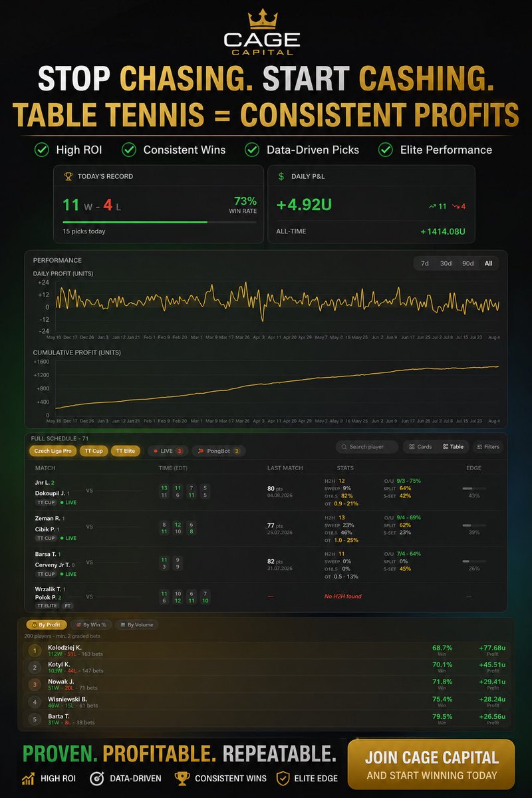Click the bar chart icon beside HIGH ROI footer

(28, 778)
